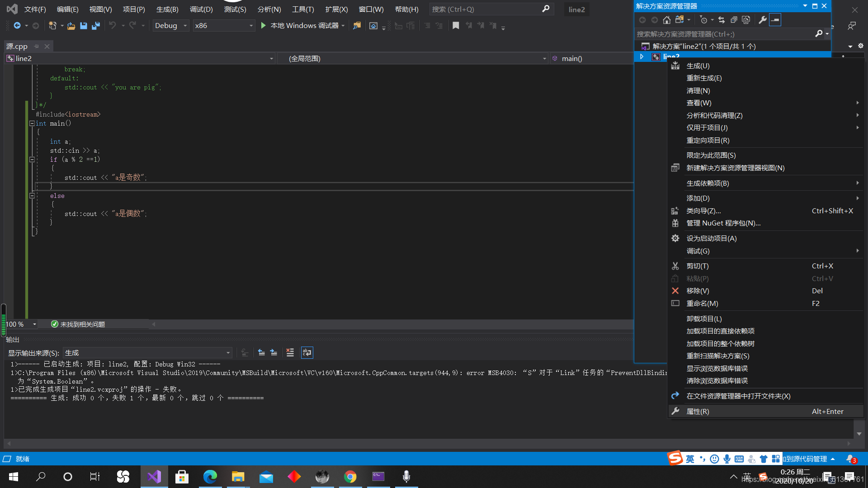Click the bookmark icon in toolbar

click(x=456, y=26)
